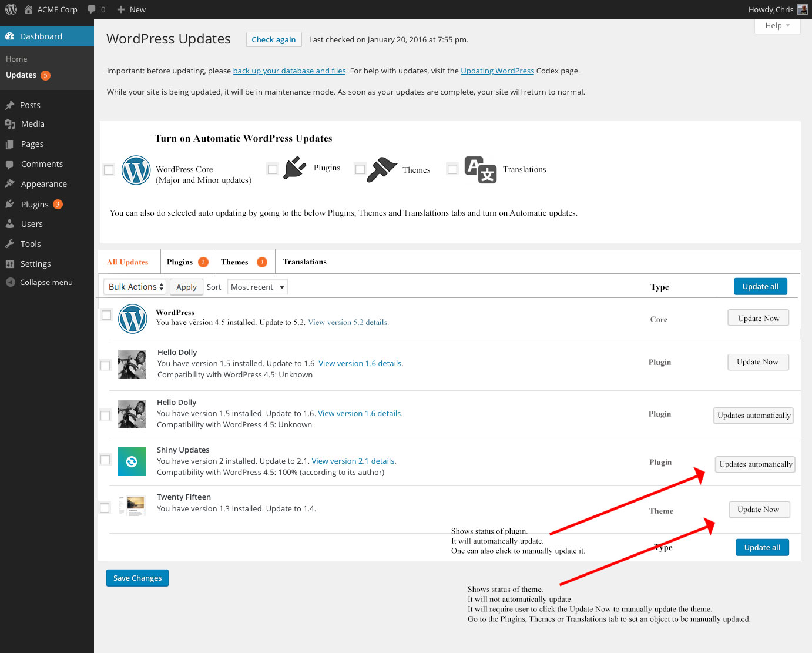Switch to the Themes tab

[234, 262]
